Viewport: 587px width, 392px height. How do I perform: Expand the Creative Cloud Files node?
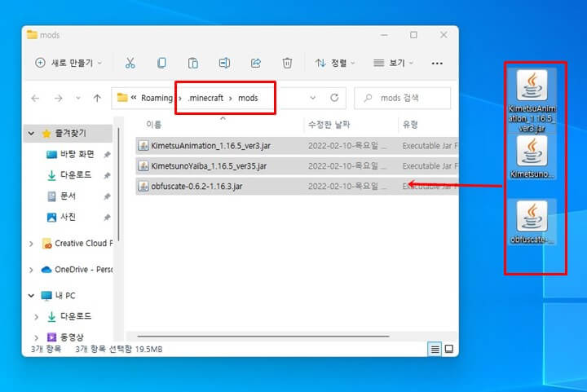click(32, 244)
